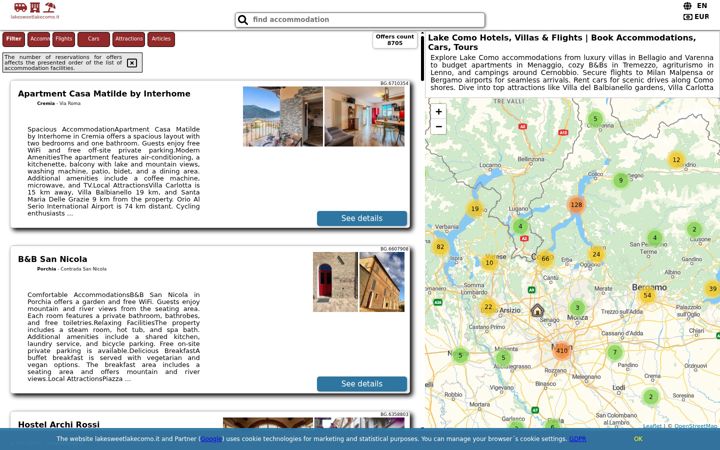The image size is (720, 450).
Task: Click the Lake Como Hotels, Villas heading
Action: click(x=562, y=42)
